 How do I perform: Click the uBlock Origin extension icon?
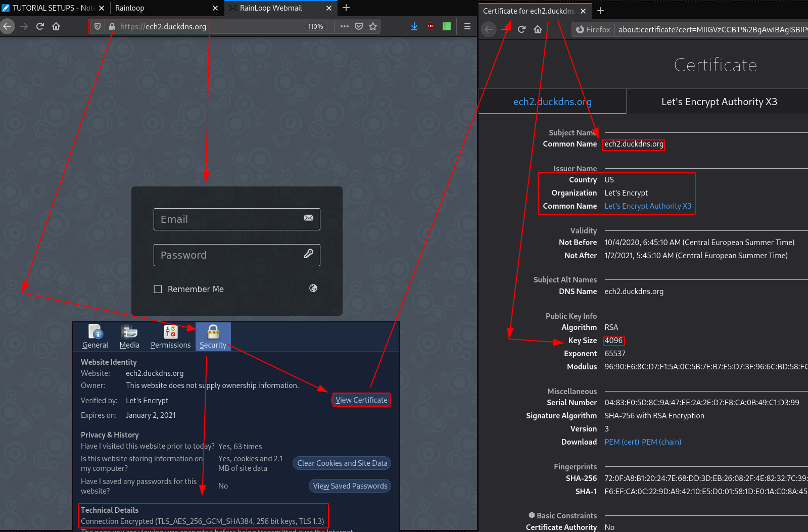[431, 26]
